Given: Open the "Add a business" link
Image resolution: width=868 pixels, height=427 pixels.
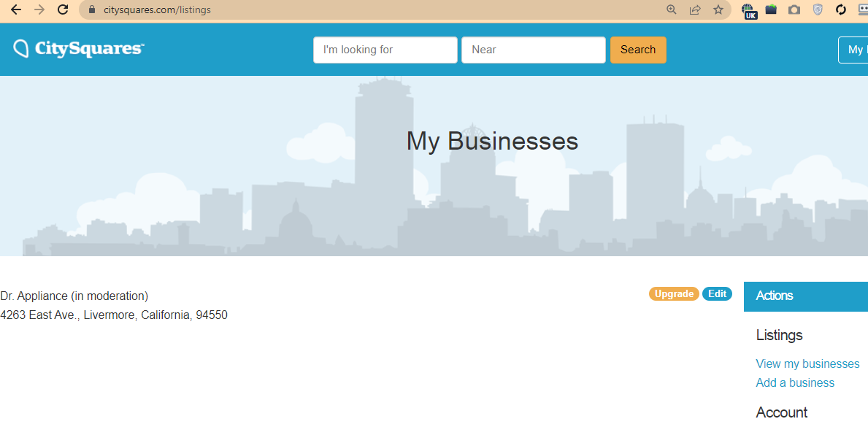Looking at the screenshot, I should coord(795,382).
